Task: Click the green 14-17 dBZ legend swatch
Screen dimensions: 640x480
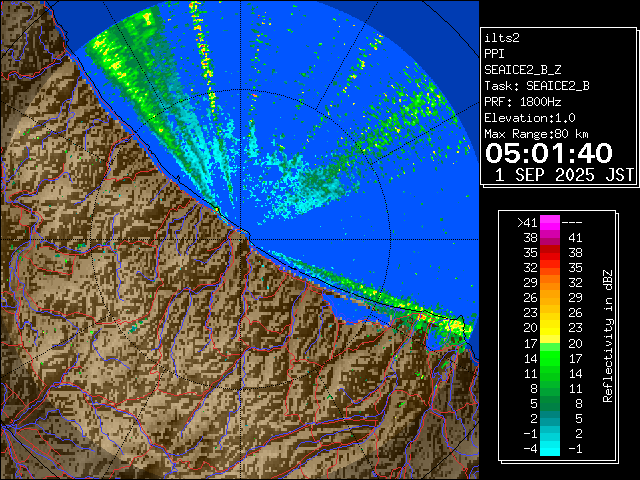Action: click(550, 357)
